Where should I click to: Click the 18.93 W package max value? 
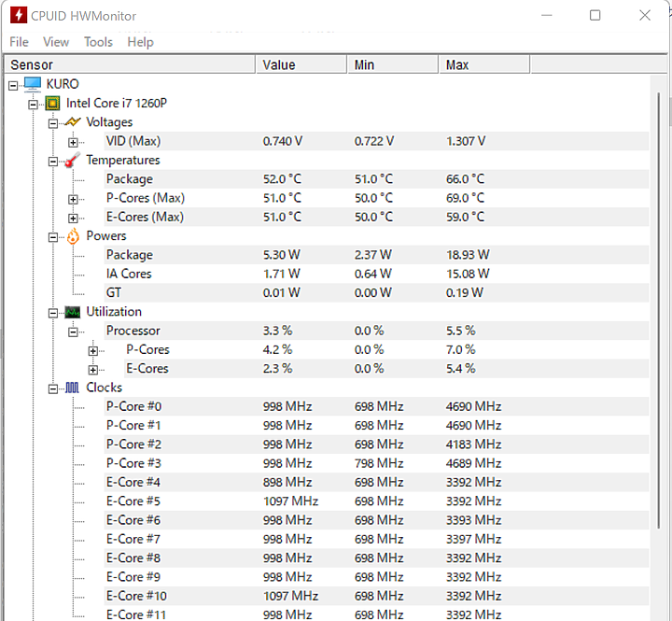point(468,255)
